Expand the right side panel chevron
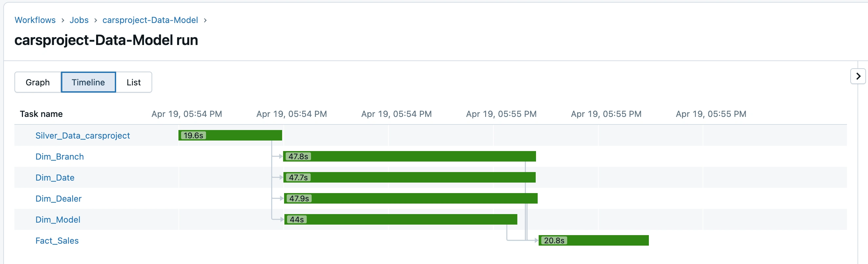The image size is (868, 264). click(x=858, y=76)
